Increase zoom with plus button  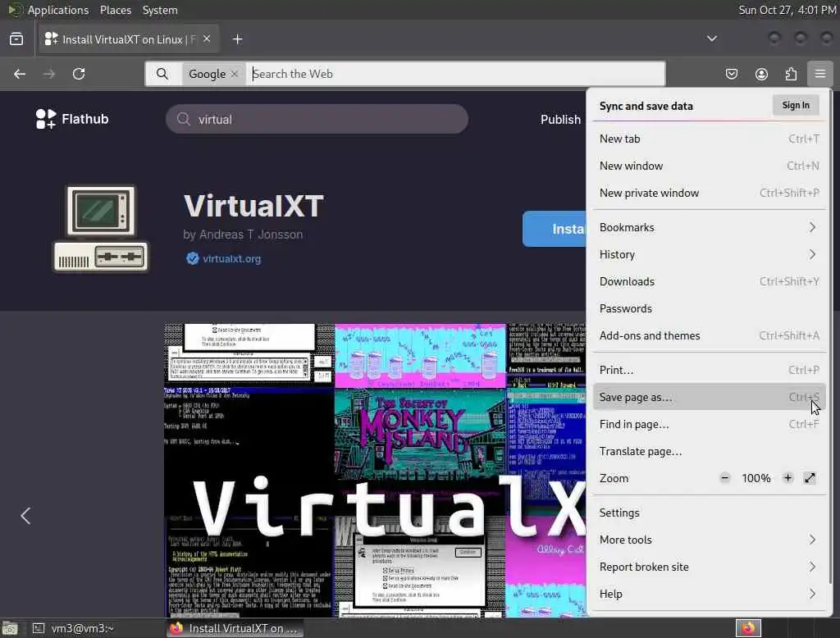tap(787, 478)
